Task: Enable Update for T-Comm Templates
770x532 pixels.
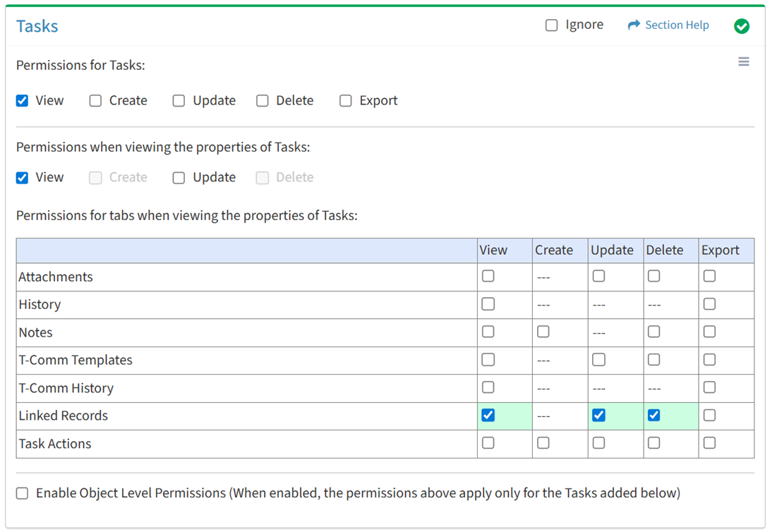Action: click(598, 360)
